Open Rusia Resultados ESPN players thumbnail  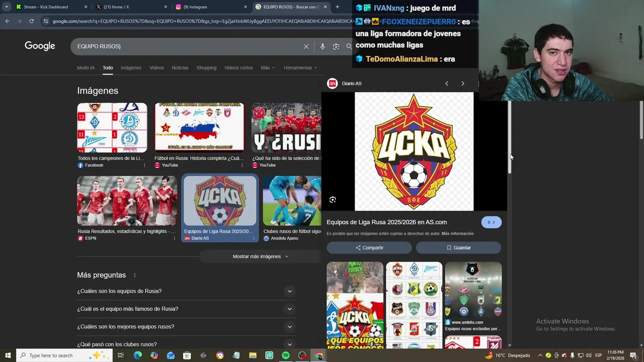(127, 201)
